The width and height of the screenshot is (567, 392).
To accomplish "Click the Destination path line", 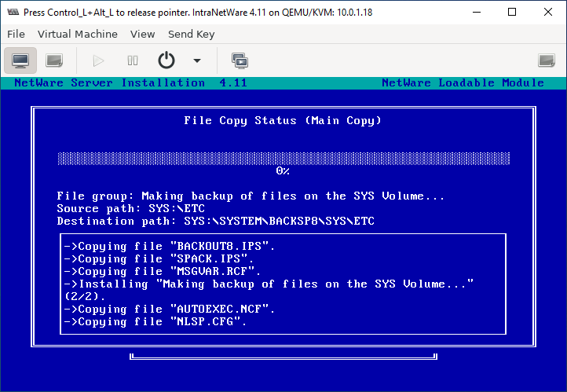I will pyautogui.click(x=215, y=222).
